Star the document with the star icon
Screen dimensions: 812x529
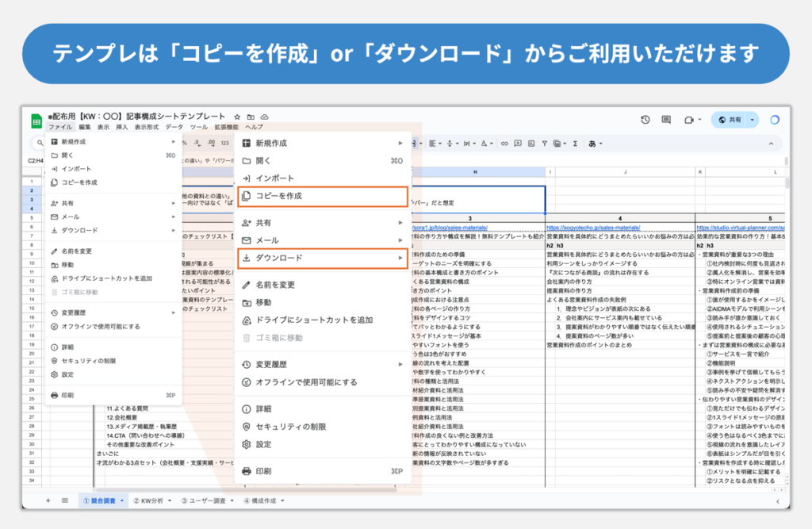pos(237,117)
